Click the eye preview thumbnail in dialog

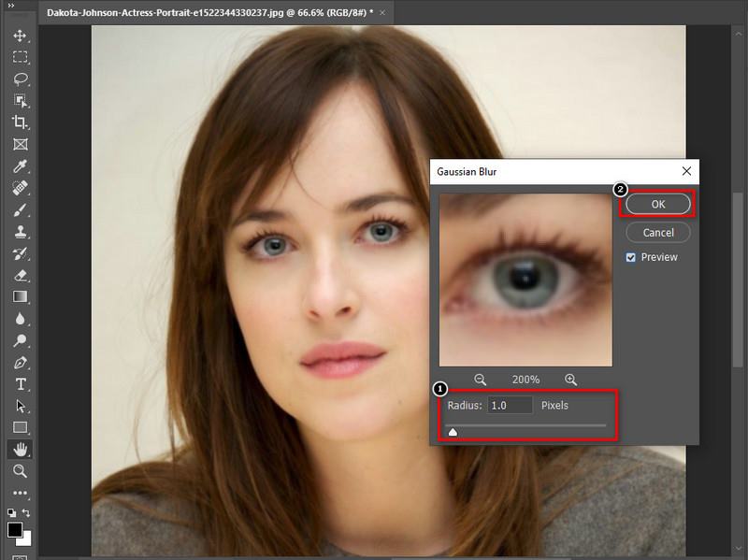(x=525, y=280)
